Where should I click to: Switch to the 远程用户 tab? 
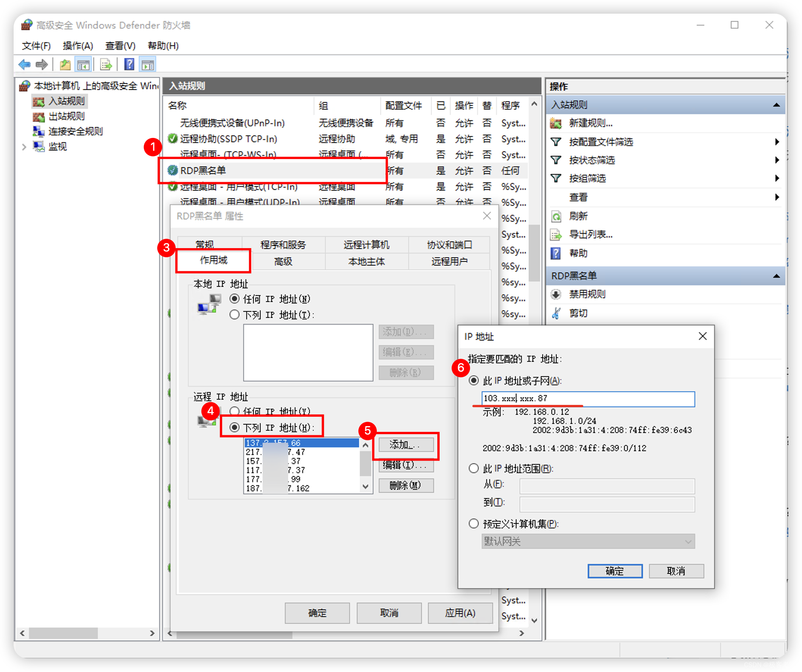click(449, 262)
